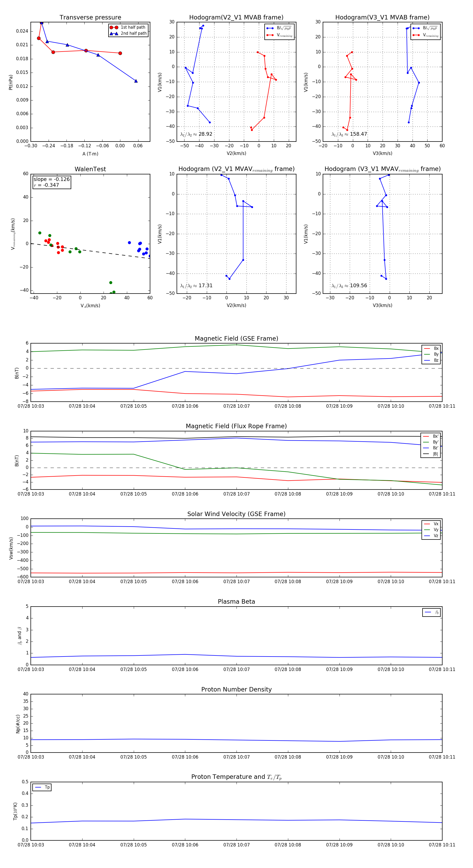Select the Bz' legend entry in Flux Rope plot

(x=431, y=448)
